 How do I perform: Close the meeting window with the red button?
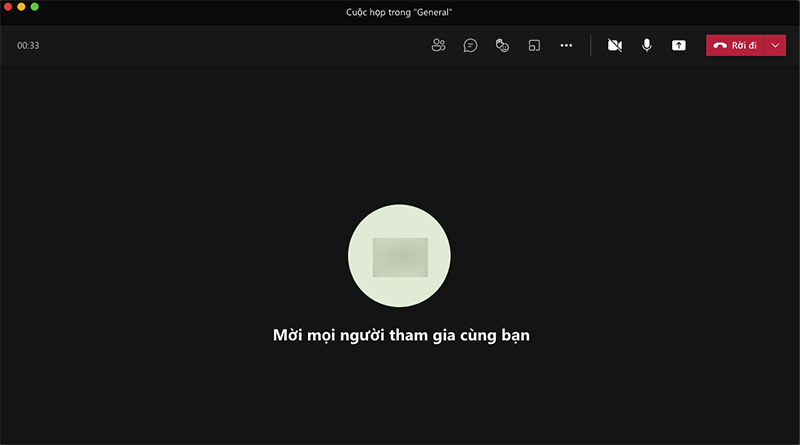[x=7, y=7]
